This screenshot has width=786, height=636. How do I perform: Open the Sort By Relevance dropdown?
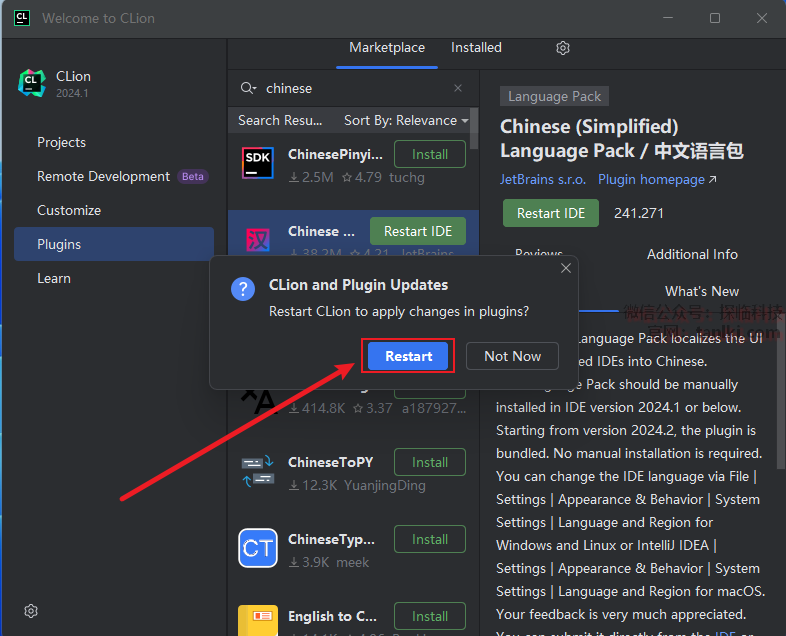click(x=406, y=120)
